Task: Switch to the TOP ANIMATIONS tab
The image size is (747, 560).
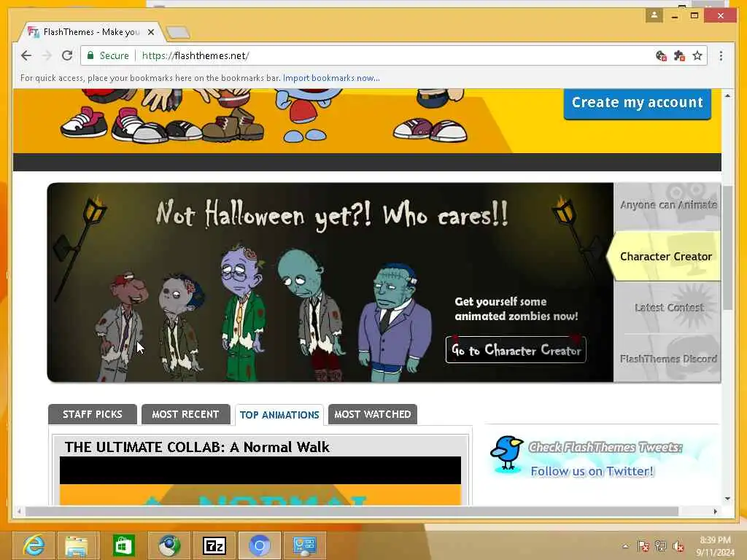Action: 279,415
